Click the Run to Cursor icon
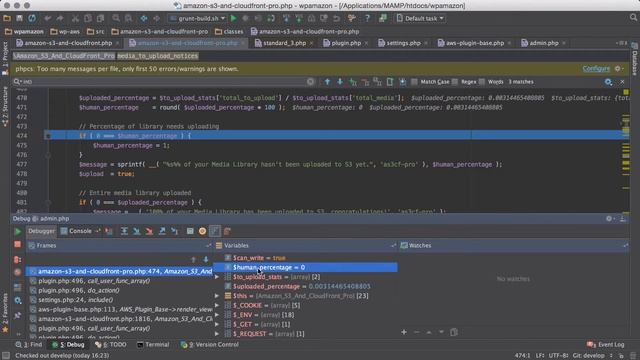The image size is (640, 360). 175,231
